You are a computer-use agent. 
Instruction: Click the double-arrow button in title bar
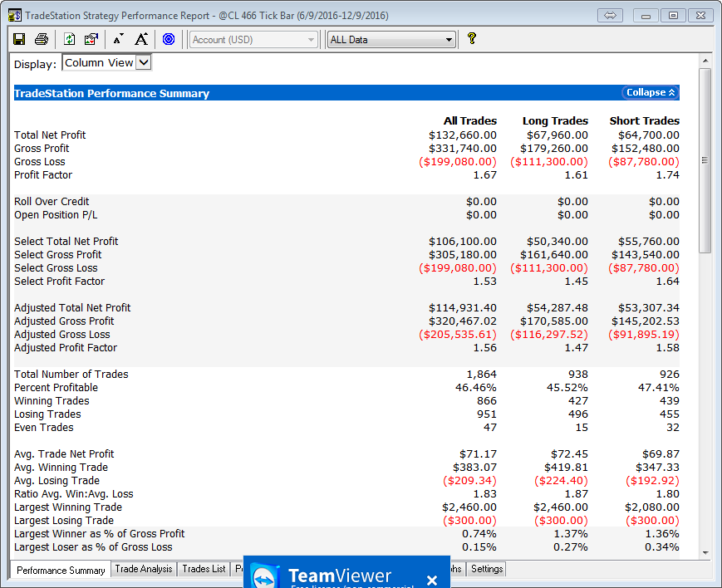tap(611, 15)
